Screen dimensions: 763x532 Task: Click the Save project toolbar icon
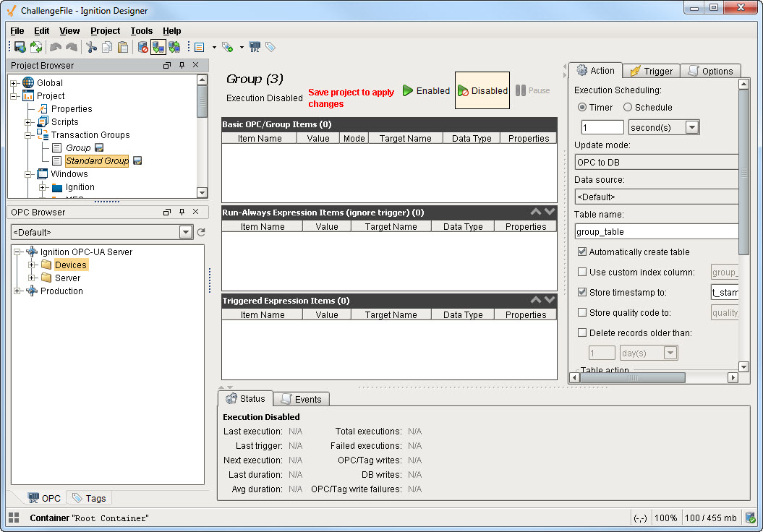pyautogui.click(x=20, y=47)
